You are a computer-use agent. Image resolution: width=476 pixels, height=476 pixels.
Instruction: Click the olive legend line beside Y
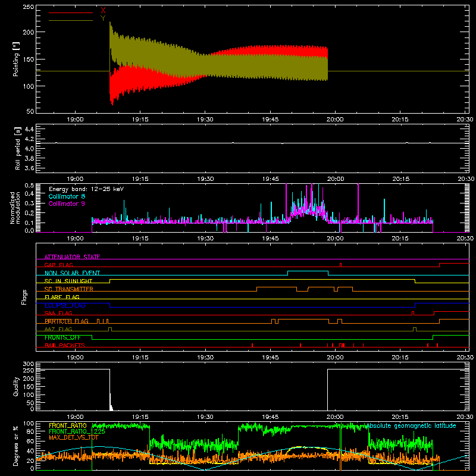(x=71, y=20)
